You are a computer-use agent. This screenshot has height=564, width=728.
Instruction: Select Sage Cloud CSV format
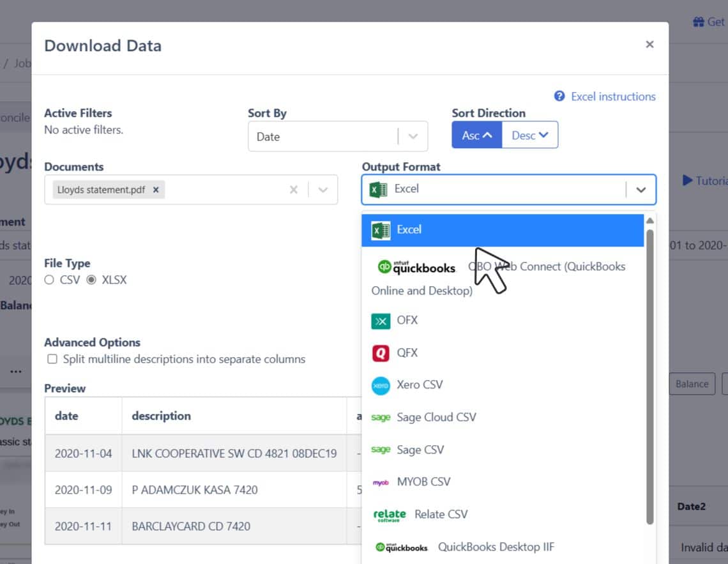click(x=503, y=417)
